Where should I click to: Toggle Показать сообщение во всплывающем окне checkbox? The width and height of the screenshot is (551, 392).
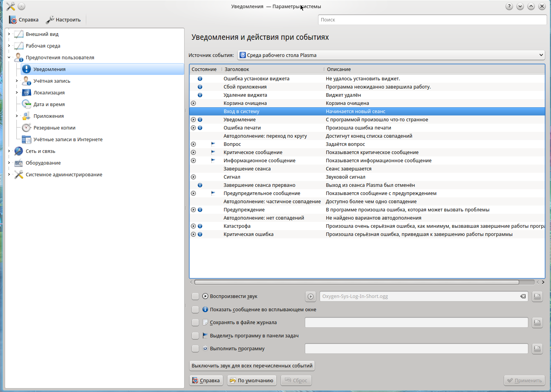196,310
